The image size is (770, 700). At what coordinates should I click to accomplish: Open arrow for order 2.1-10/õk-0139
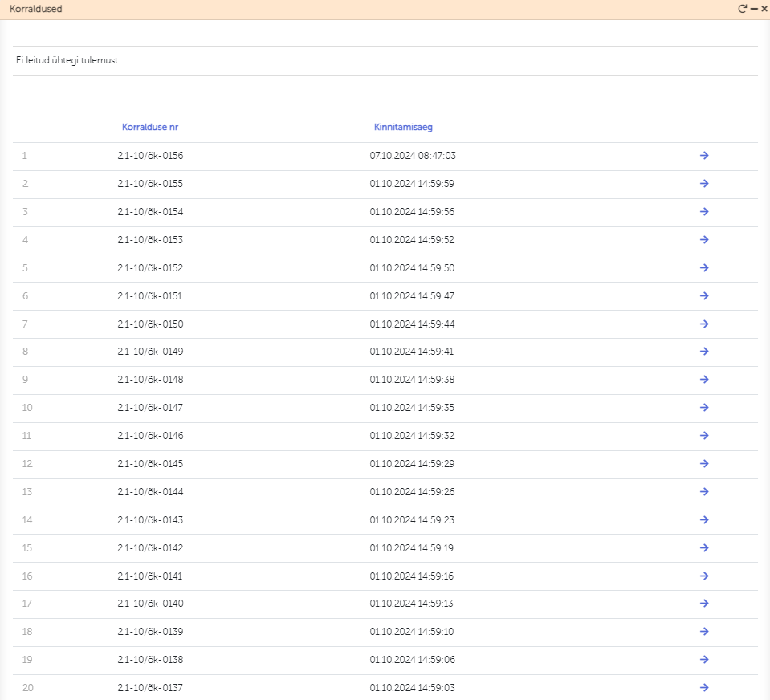click(704, 632)
